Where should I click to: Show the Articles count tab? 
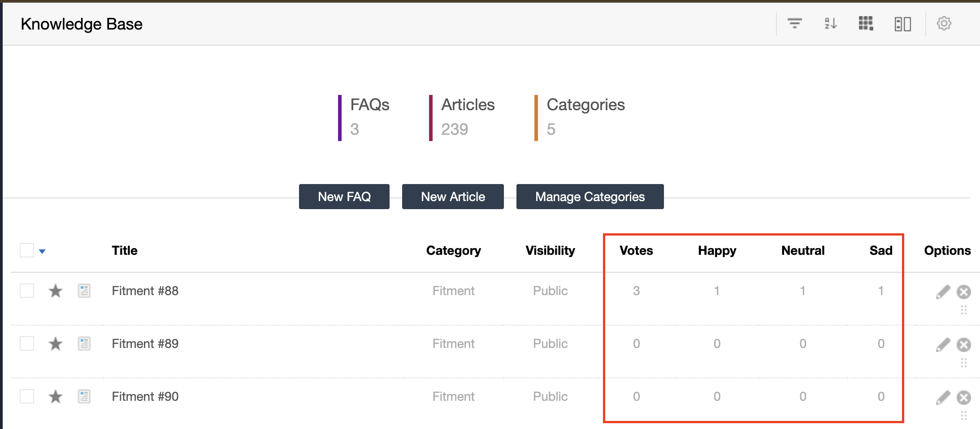[467, 117]
